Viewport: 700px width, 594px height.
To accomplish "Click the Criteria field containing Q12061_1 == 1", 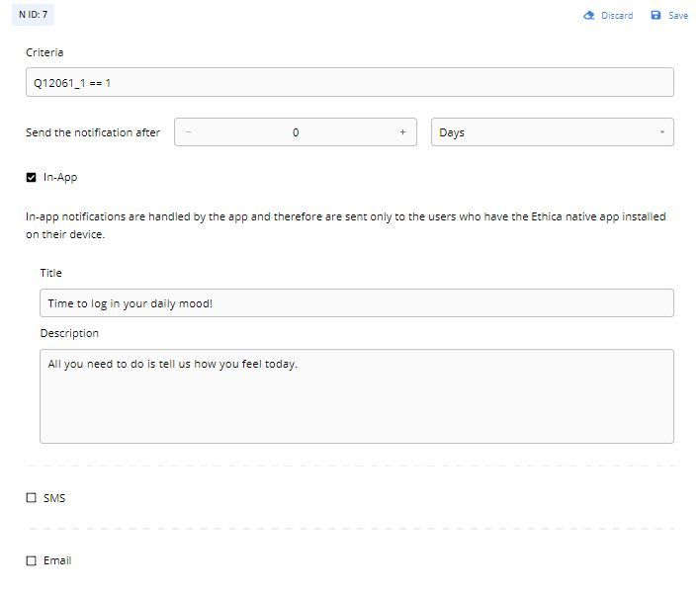I will [350, 83].
